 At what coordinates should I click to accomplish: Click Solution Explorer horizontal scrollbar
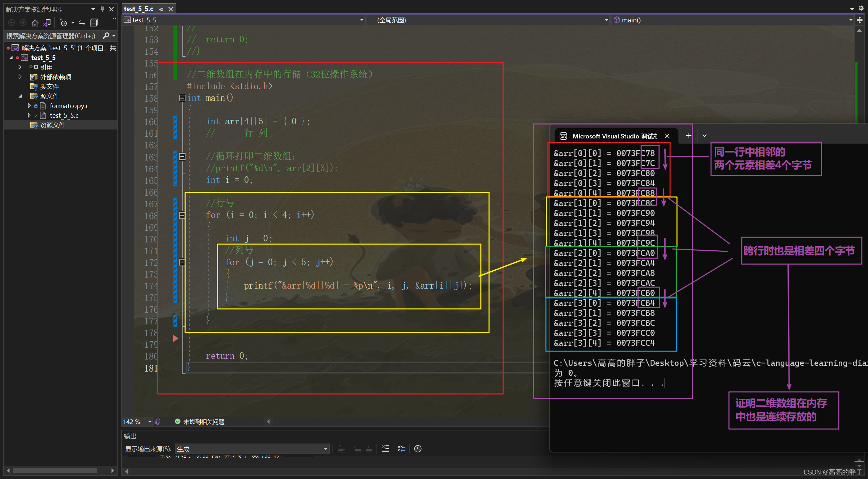point(55,470)
